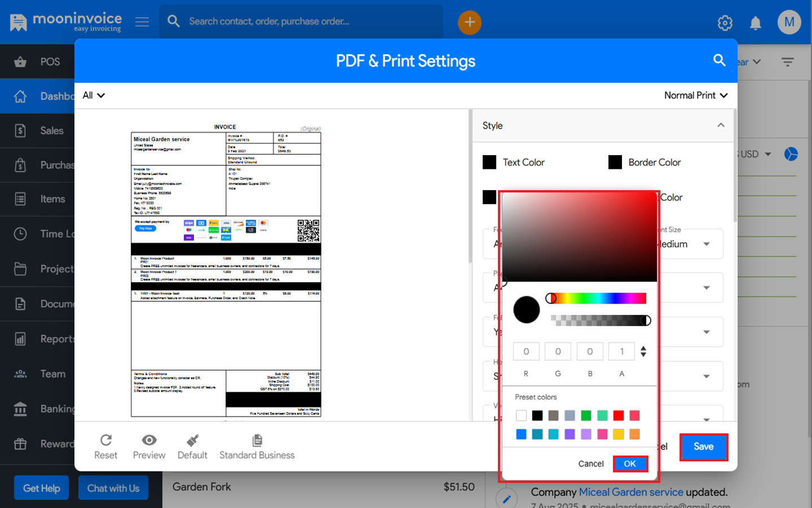Cancel the color picker dialog
Image resolution: width=812 pixels, height=508 pixels.
tap(590, 463)
